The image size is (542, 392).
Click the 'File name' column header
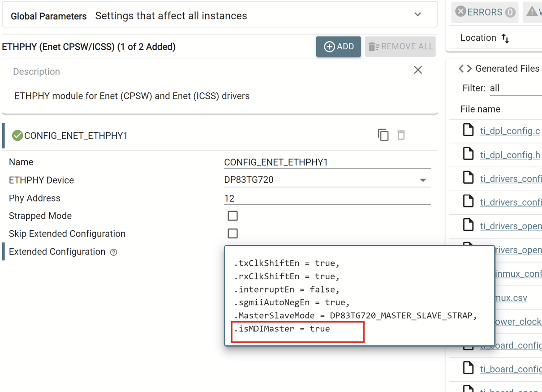coord(480,109)
